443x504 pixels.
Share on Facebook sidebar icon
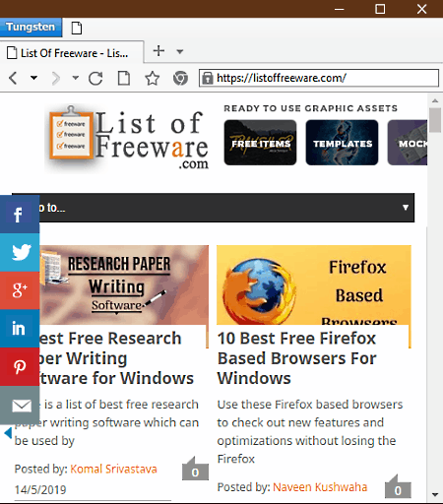pyautogui.click(x=19, y=215)
